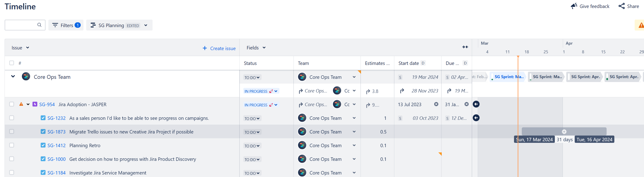This screenshot has width=644, height=177.
Task: Check the box for SG-1232 row
Action: click(11, 118)
